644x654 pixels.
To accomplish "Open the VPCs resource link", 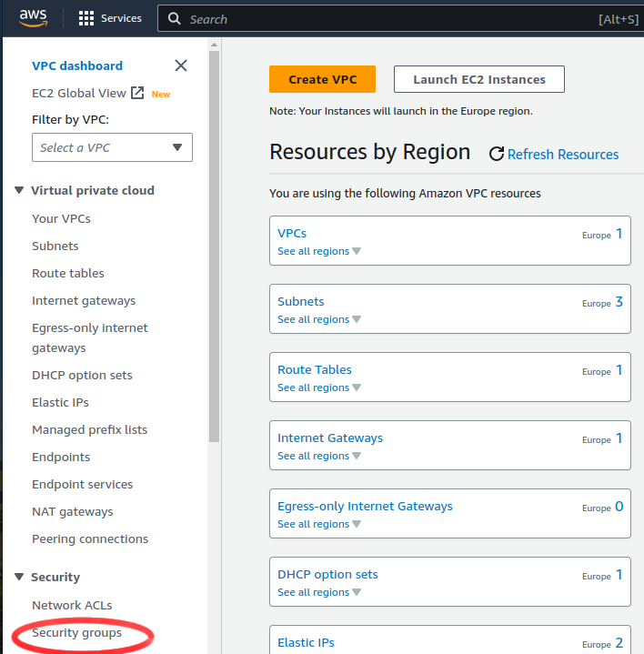I will pos(292,233).
